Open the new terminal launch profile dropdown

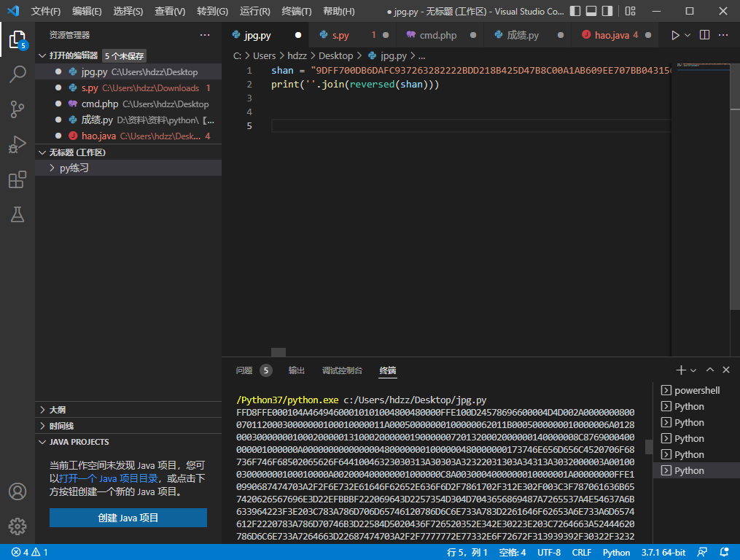[693, 370]
